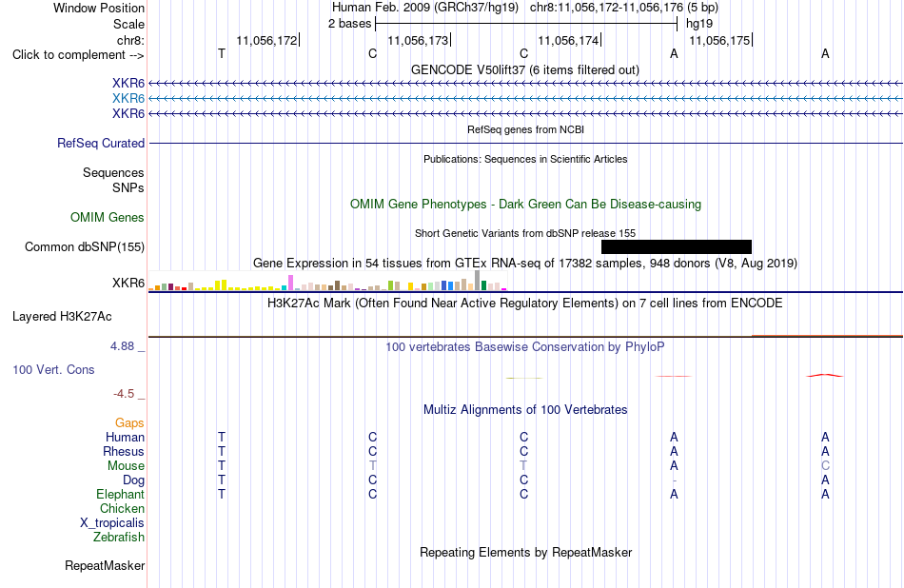Click the dark green bar in GTEx chart
This screenshot has height=588, width=904.
[483, 285]
